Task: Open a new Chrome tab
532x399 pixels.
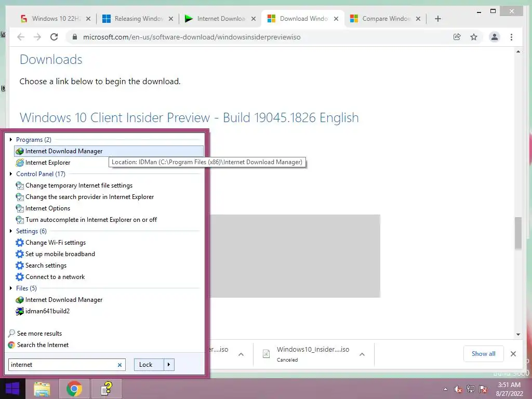Action: [437, 19]
